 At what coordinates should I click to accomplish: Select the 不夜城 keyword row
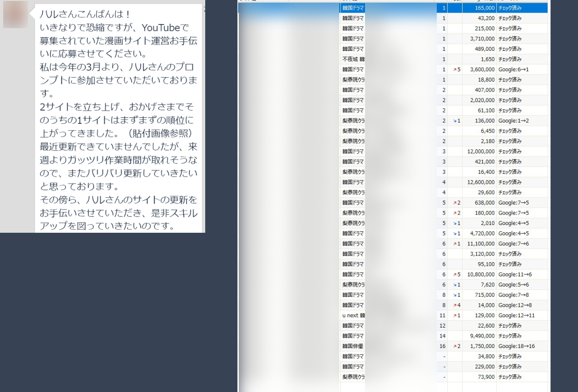click(x=353, y=59)
